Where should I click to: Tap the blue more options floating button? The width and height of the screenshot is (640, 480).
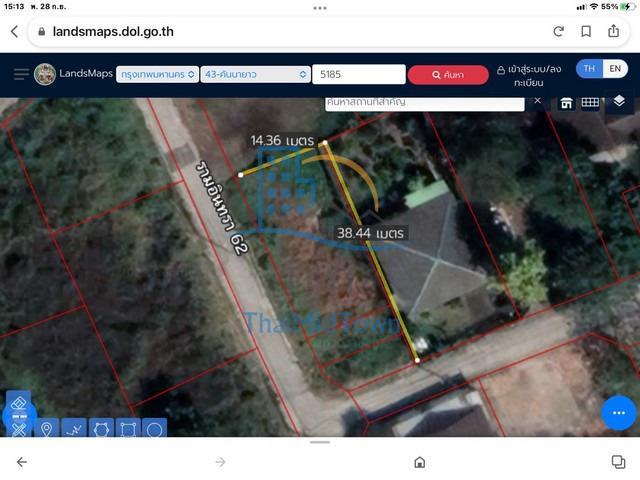[618, 412]
